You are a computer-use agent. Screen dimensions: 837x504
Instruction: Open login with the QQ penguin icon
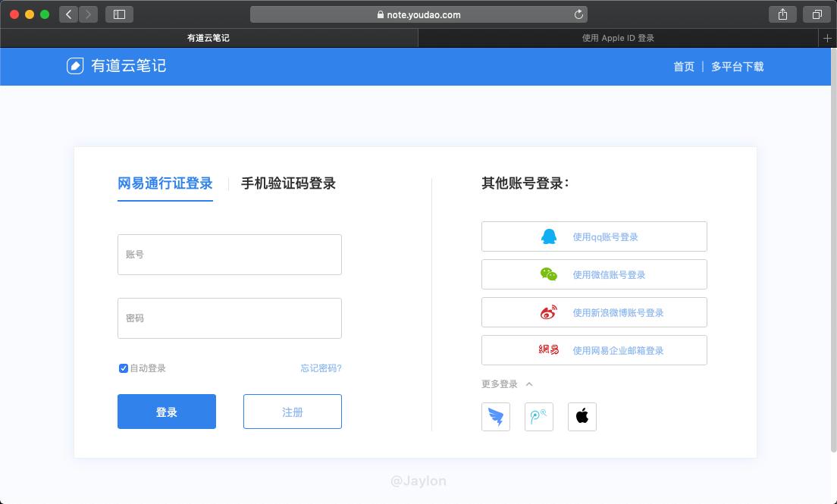[x=548, y=236]
